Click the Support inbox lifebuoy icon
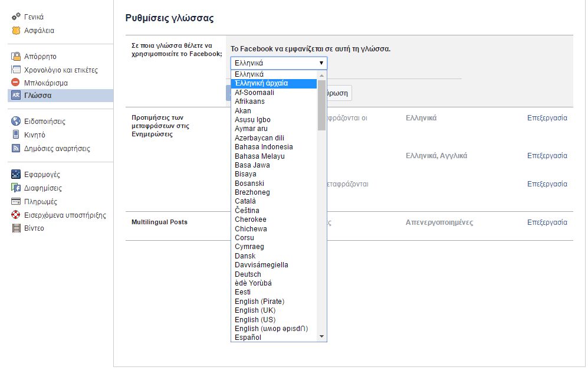588x370 pixels. [x=17, y=215]
